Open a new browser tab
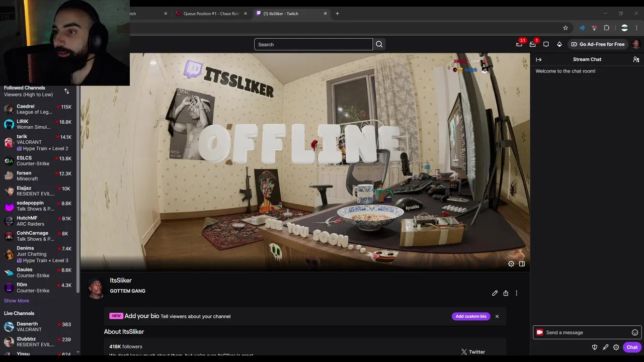 [337, 14]
